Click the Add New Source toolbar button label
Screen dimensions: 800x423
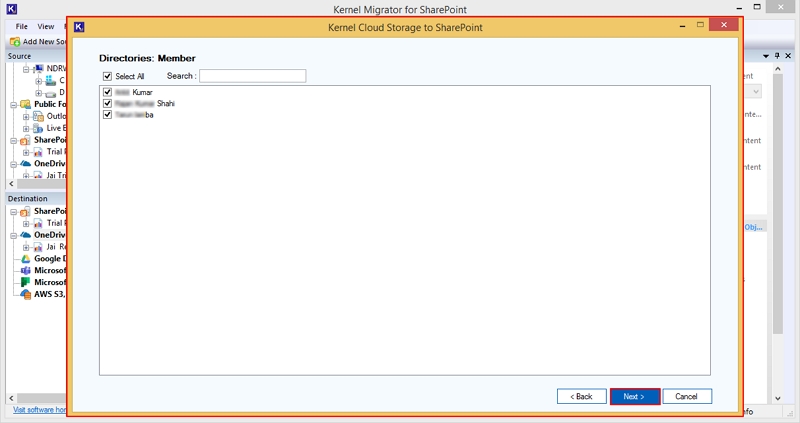44,41
